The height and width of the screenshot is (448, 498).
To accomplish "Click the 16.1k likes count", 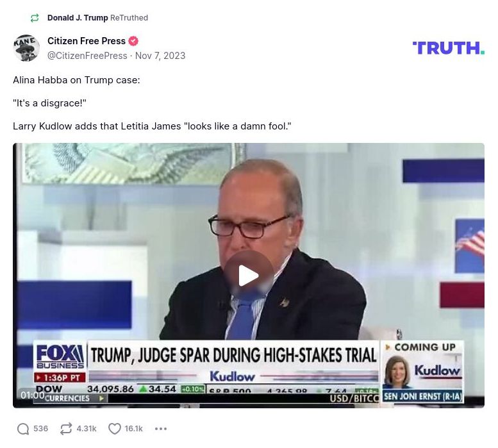I will point(134,429).
